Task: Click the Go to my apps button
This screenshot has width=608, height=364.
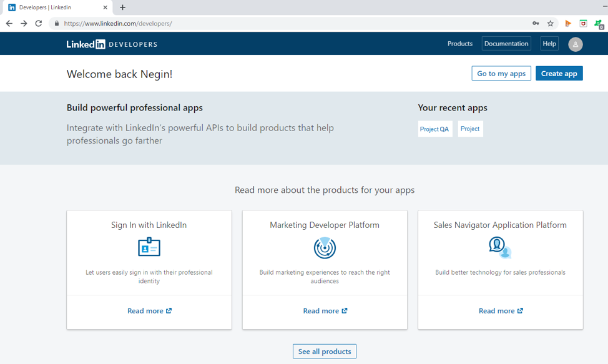Action: tap(501, 73)
